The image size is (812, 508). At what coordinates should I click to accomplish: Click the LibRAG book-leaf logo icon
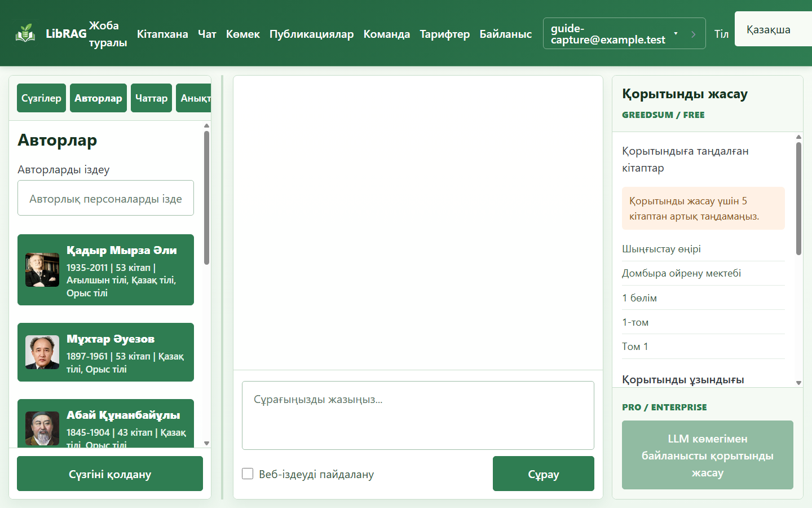click(x=25, y=33)
